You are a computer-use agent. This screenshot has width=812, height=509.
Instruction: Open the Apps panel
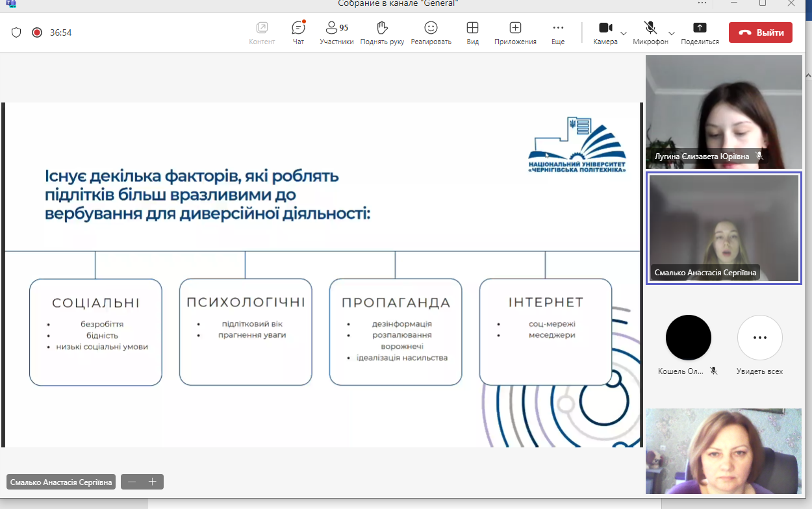[515, 29]
